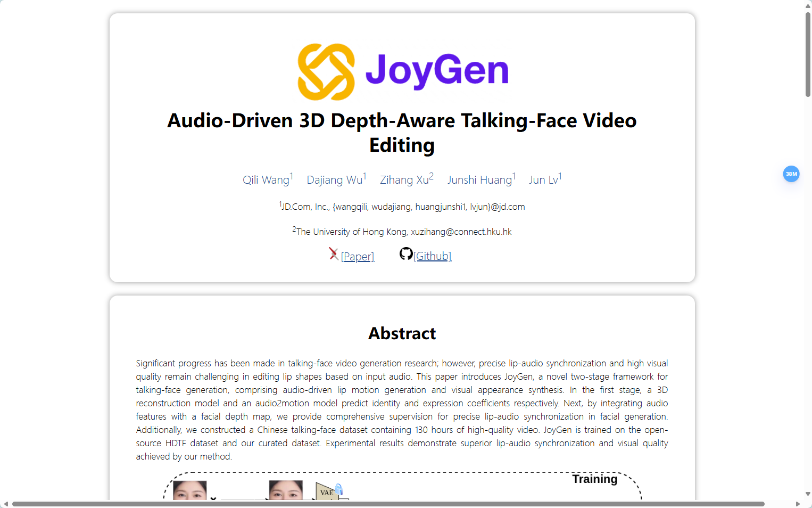Click the first face image in diagram
Screen dimensions: 812x508
coord(190,490)
